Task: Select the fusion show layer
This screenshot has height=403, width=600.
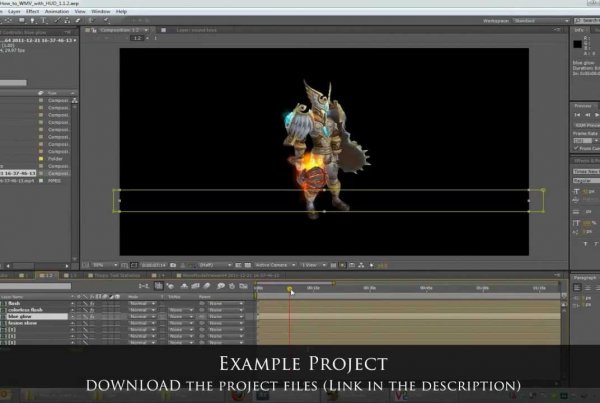Action: (23, 323)
